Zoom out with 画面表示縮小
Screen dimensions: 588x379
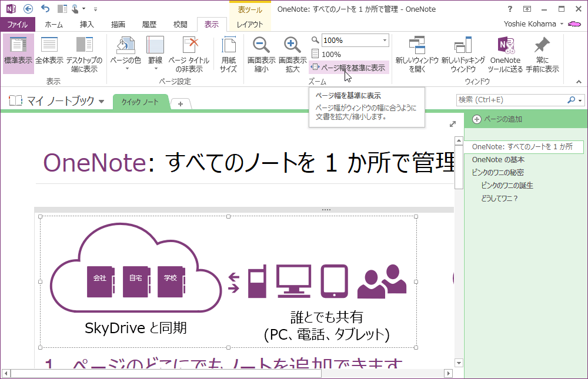pyautogui.click(x=262, y=53)
